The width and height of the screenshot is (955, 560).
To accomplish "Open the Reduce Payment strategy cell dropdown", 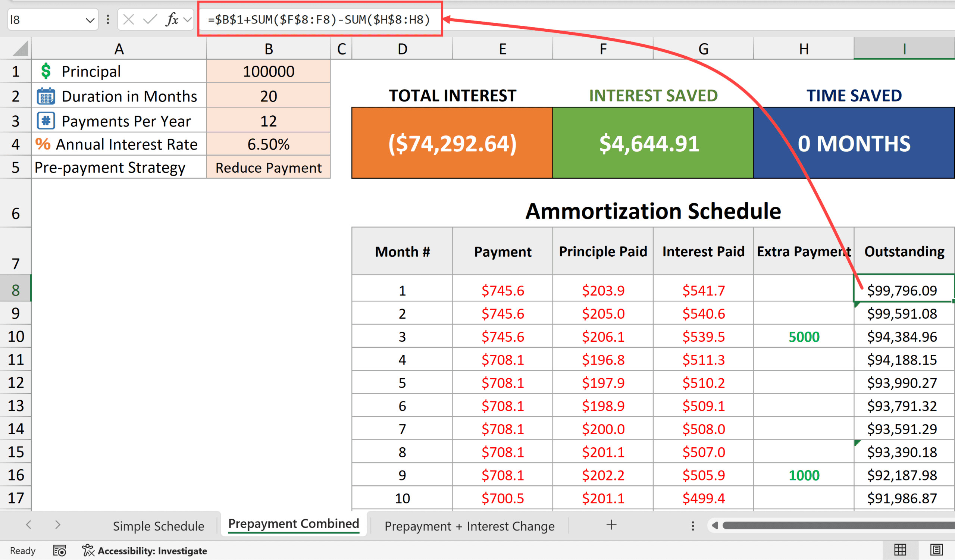I will click(268, 168).
